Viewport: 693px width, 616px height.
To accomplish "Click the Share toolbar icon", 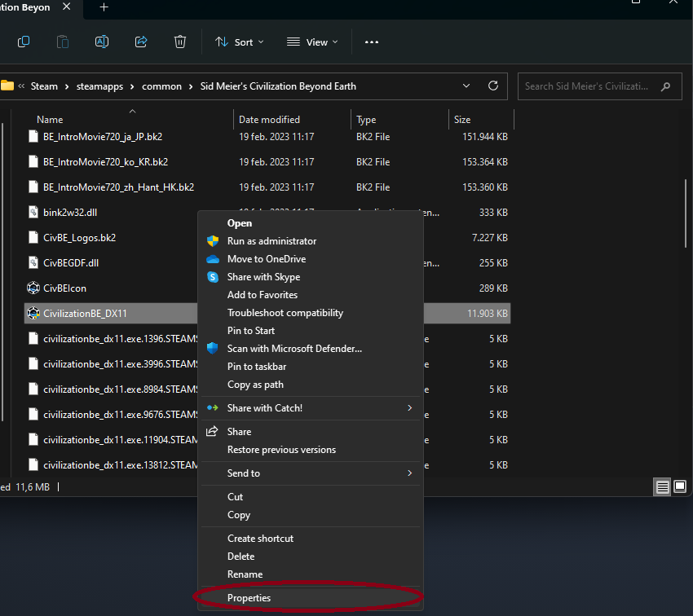I will 141,42.
